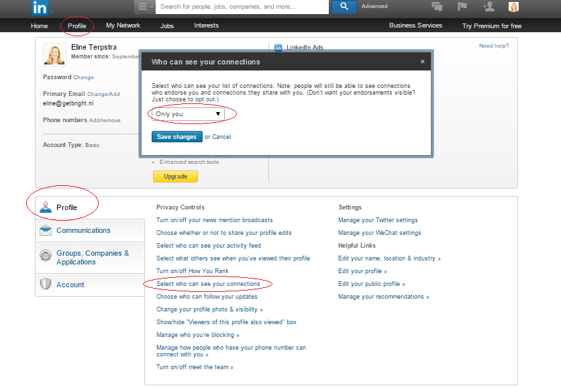Screen dimensions: 561x392
Task: Close the connections dialog with X
Action: coord(422,62)
